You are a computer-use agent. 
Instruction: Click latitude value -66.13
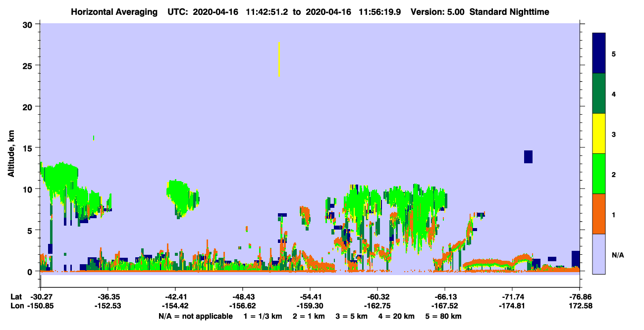pos(445,297)
